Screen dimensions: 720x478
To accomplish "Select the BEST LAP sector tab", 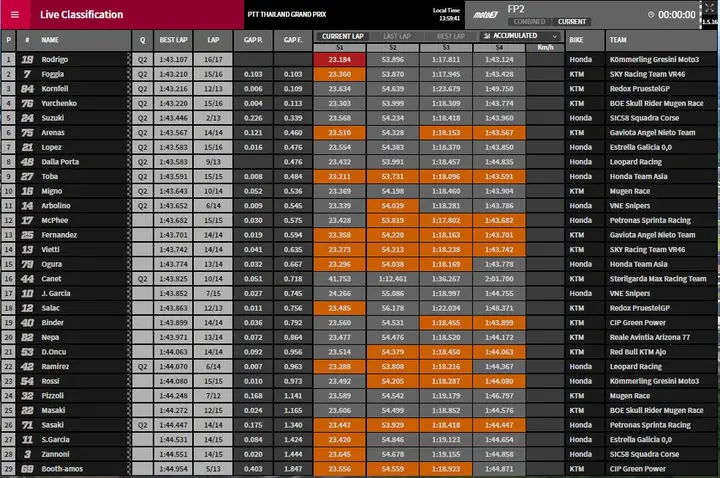I will point(450,36).
